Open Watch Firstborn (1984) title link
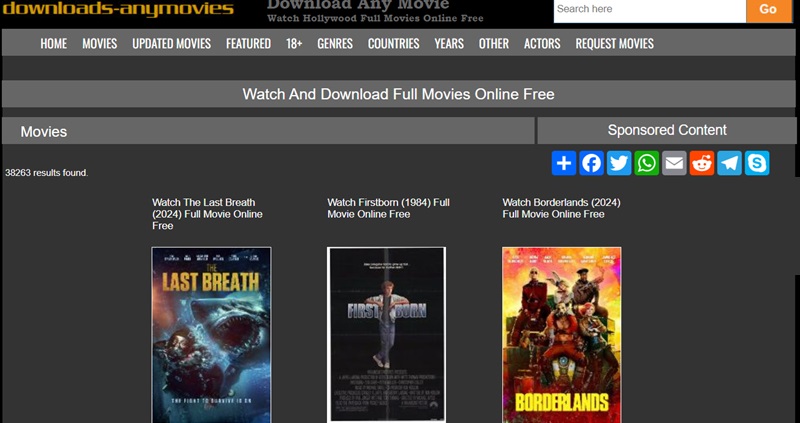Viewport: 800px width, 423px height. [x=388, y=208]
